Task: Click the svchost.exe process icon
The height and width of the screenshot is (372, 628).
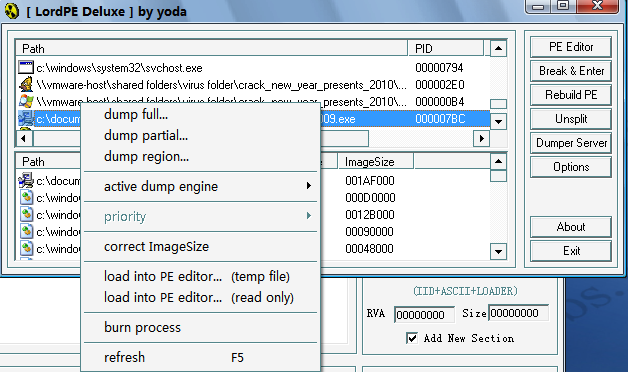Action: point(26,67)
